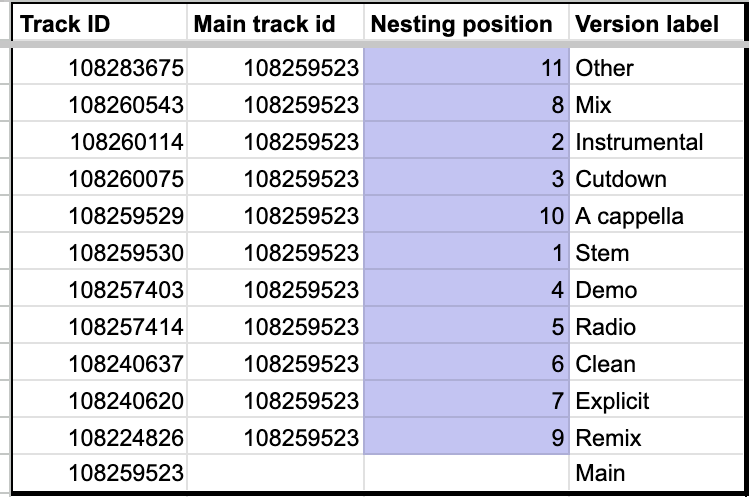Select the Track ID column header

pyautogui.click(x=99, y=24)
